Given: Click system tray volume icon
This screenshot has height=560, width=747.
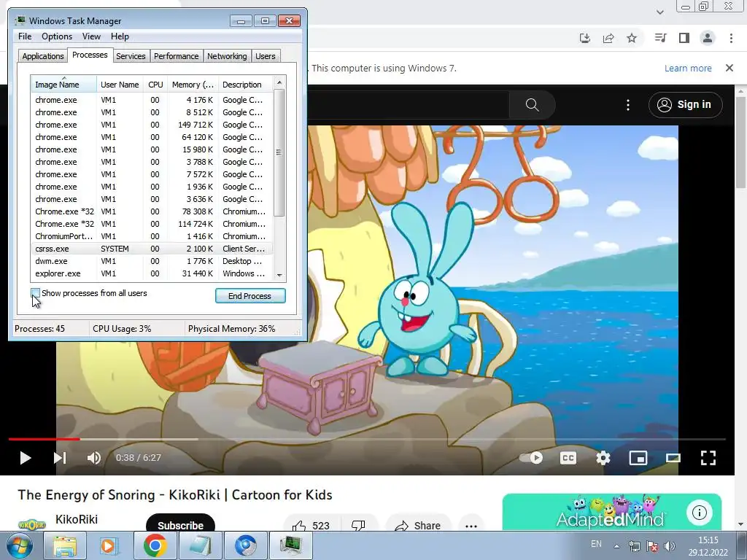Looking at the screenshot, I should (670, 546).
